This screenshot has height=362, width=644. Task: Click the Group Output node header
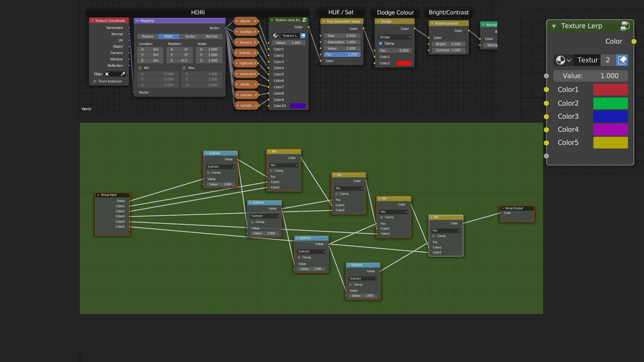pyautogui.click(x=517, y=208)
